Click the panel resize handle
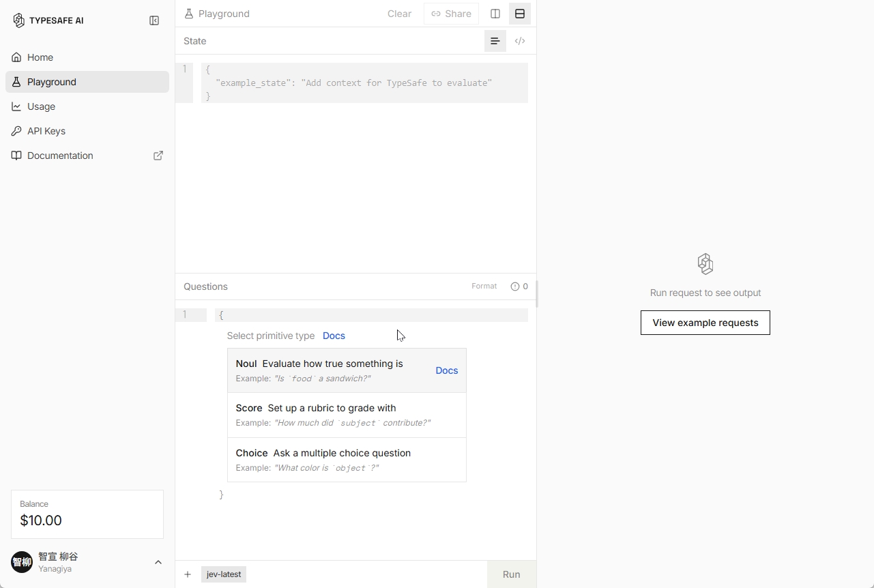The width and height of the screenshot is (874, 588). (537, 294)
